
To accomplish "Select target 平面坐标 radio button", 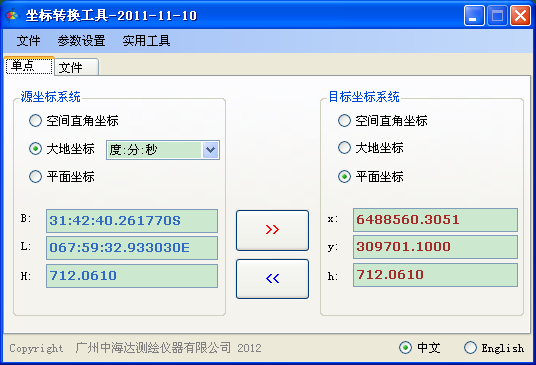I will point(344,177).
